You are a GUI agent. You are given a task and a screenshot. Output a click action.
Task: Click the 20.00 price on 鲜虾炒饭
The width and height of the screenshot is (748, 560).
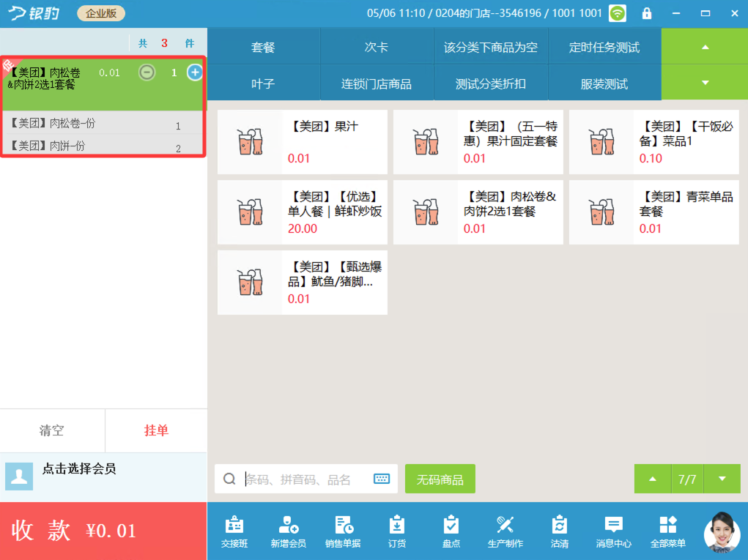coord(303,229)
